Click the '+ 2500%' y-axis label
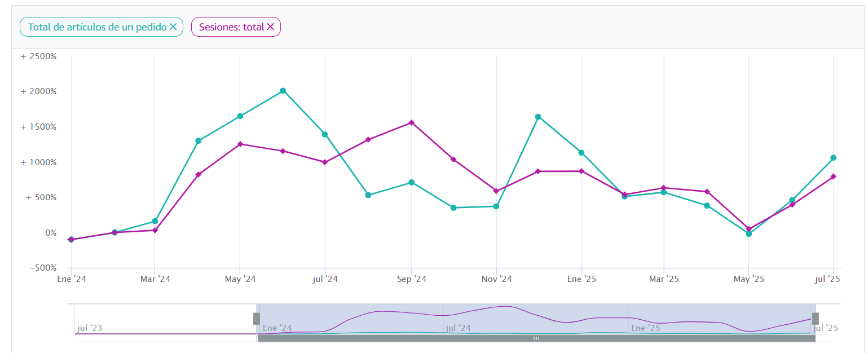Screen dimensions: 868x353 (38, 56)
